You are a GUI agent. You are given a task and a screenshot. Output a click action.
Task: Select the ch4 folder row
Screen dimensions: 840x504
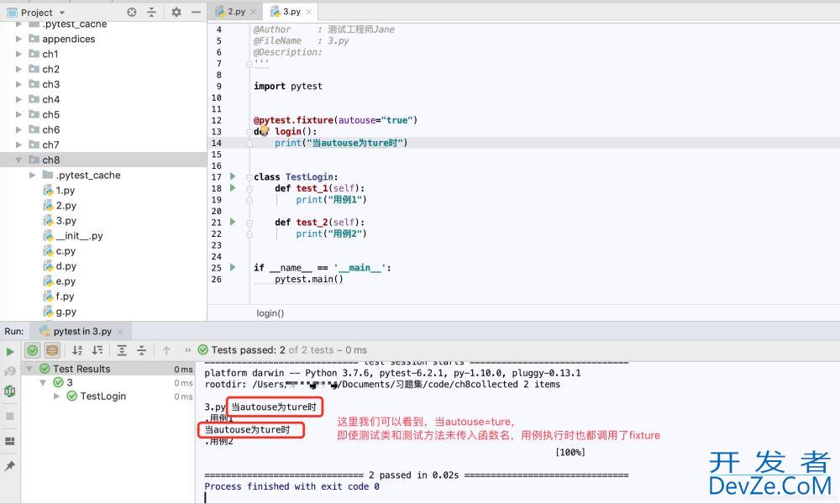[x=102, y=100]
